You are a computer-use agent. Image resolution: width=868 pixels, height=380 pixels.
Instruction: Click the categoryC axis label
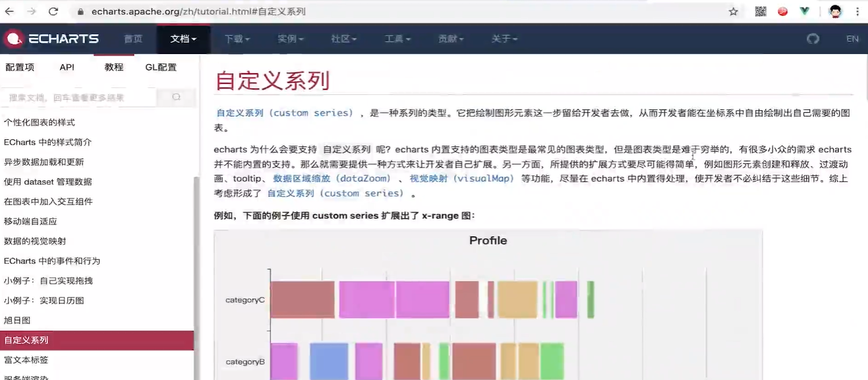click(245, 300)
